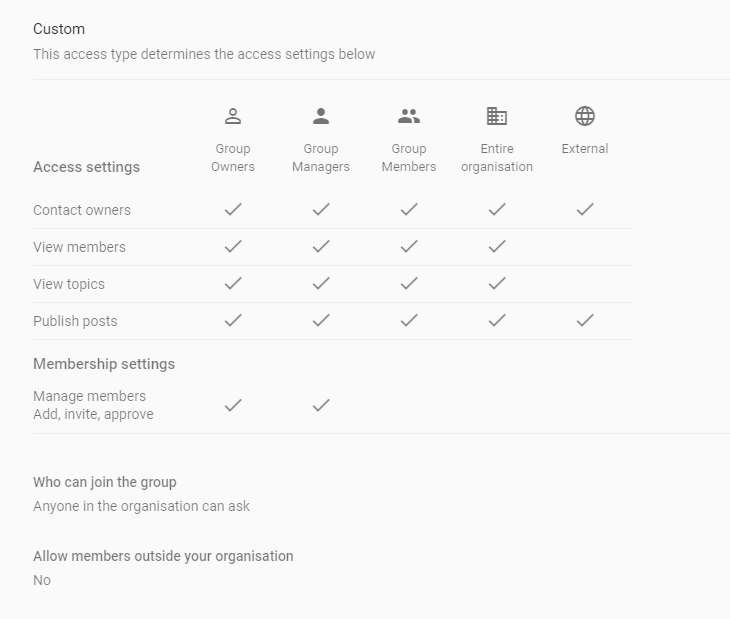Click the Entire organisation building icon

497,116
